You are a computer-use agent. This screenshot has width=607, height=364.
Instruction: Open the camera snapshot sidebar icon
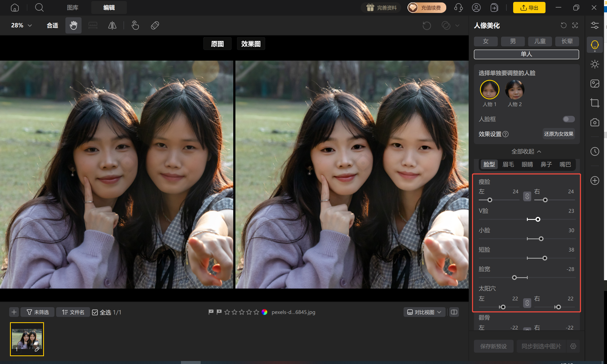click(595, 122)
